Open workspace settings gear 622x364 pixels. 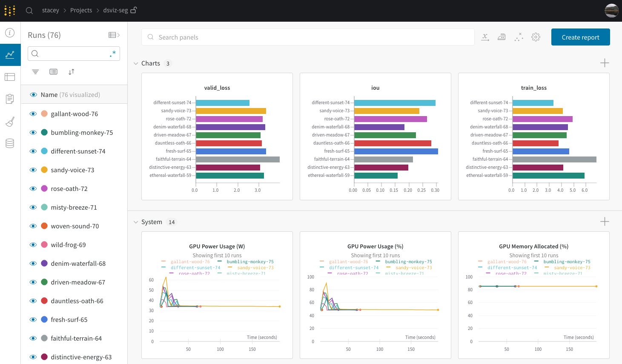[x=536, y=37]
